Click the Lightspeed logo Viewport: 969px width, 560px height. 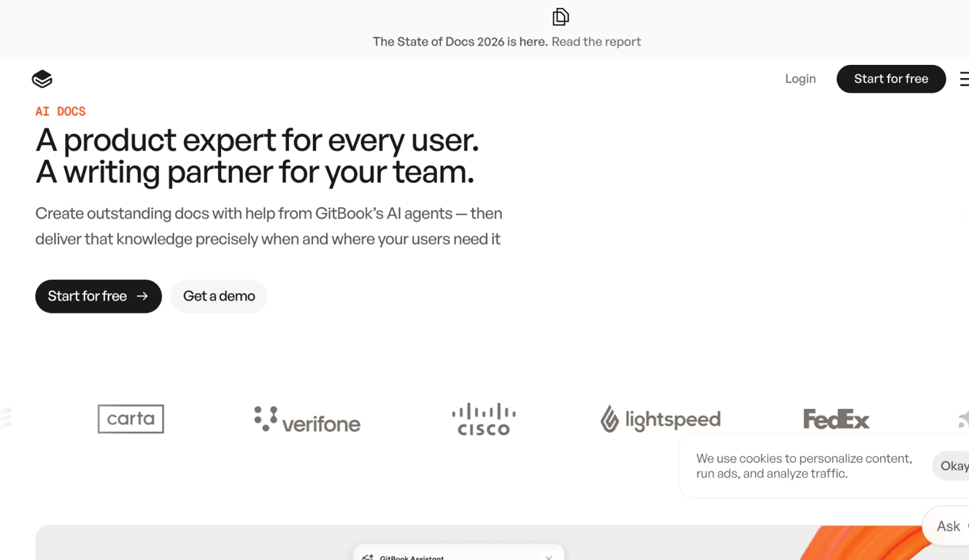pyautogui.click(x=660, y=419)
